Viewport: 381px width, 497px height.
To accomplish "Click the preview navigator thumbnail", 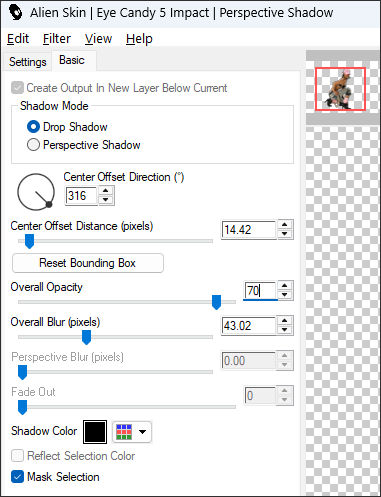I will tap(340, 89).
